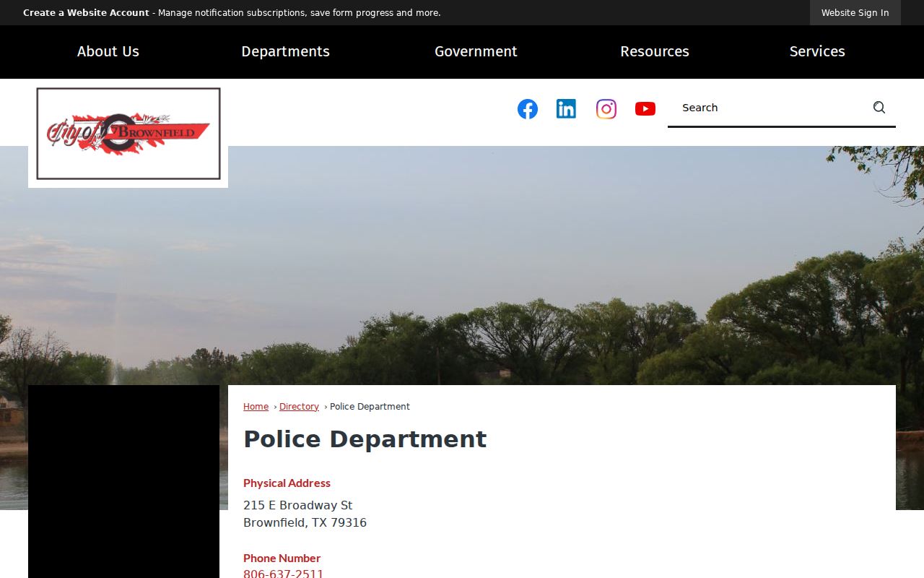The width and height of the screenshot is (924, 578).
Task: Click the Website Sign In button
Action: (x=855, y=13)
